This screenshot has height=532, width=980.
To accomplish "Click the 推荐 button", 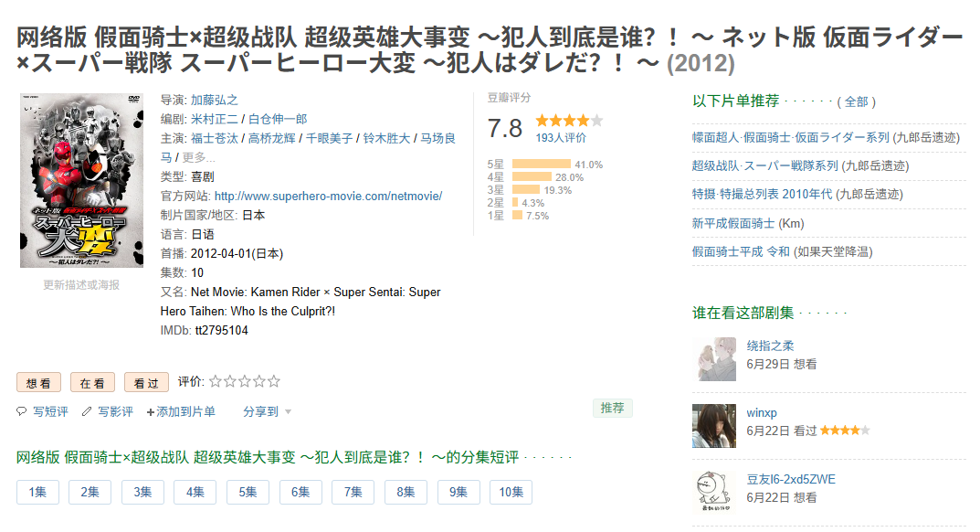I will click(x=613, y=408).
